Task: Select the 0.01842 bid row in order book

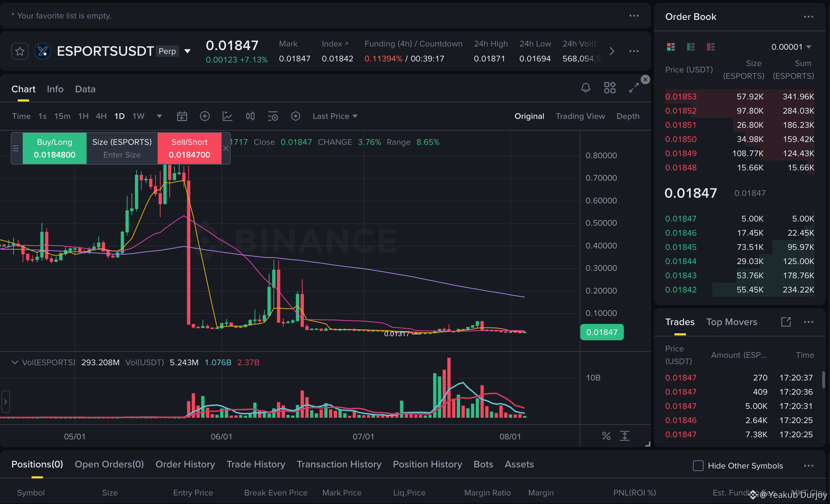Action: point(740,290)
